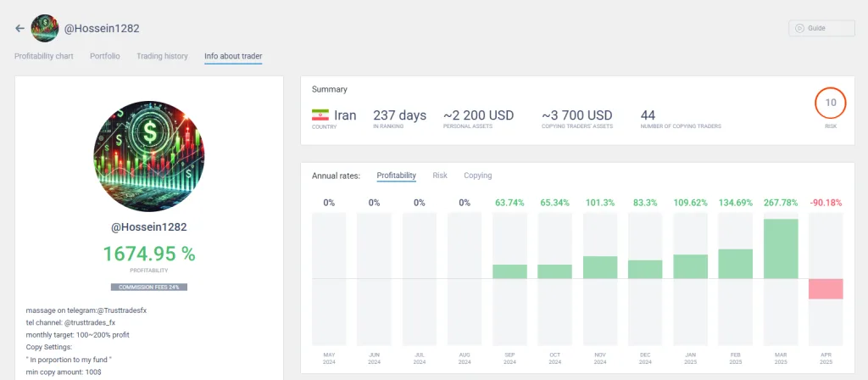Image resolution: width=868 pixels, height=380 pixels.
Task: Switch annual rates to Copying
Action: point(477,176)
